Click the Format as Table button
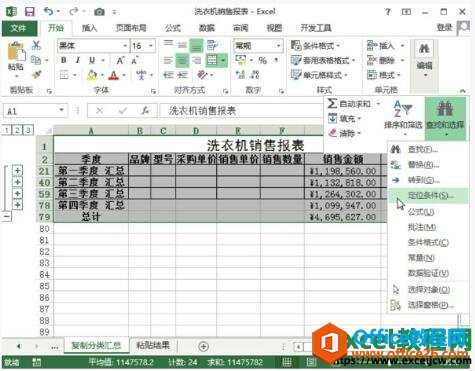 [x=323, y=60]
